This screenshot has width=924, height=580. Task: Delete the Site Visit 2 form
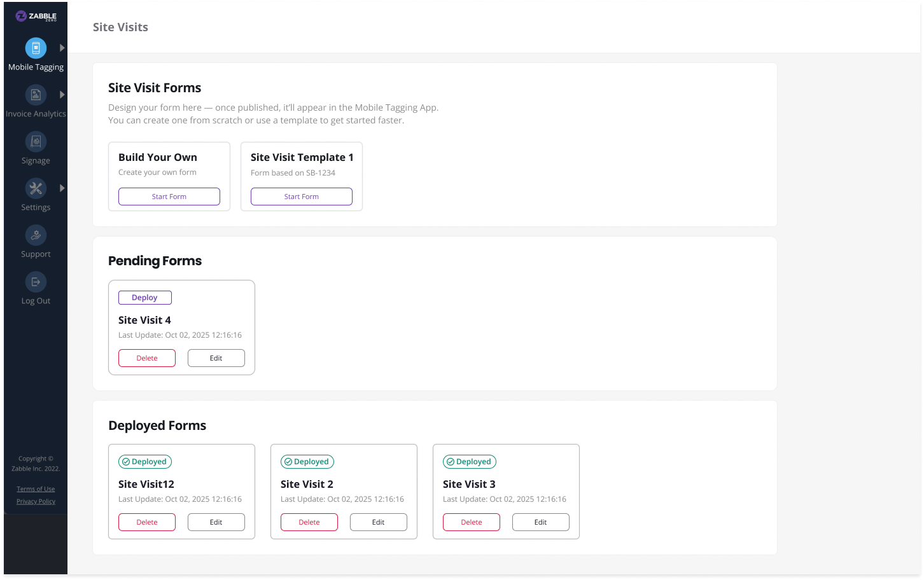(x=309, y=522)
